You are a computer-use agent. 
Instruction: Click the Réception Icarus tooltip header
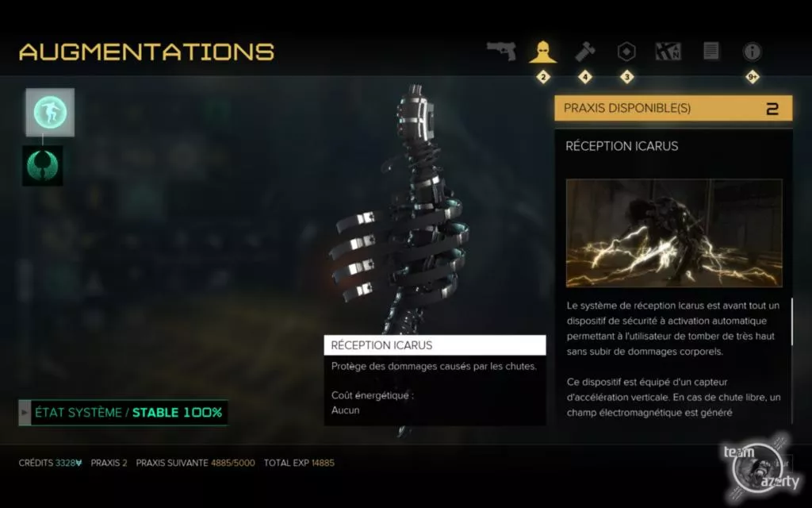[435, 345]
